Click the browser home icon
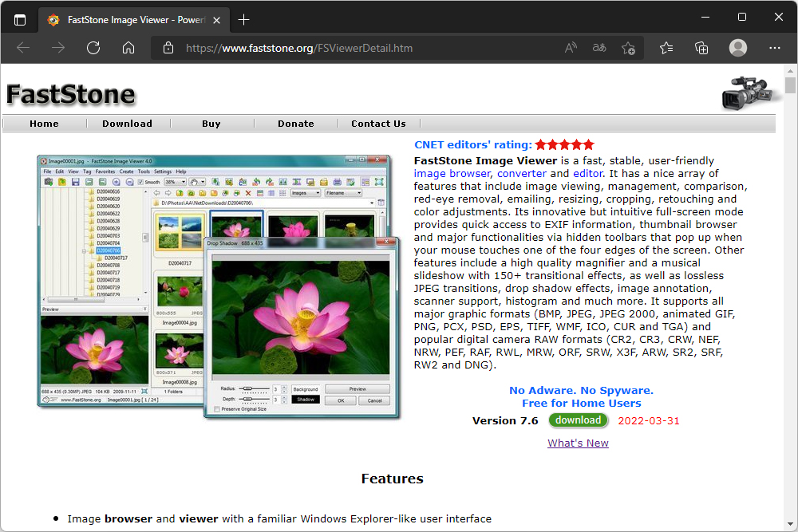Screen dimensions: 798x532 128,48
